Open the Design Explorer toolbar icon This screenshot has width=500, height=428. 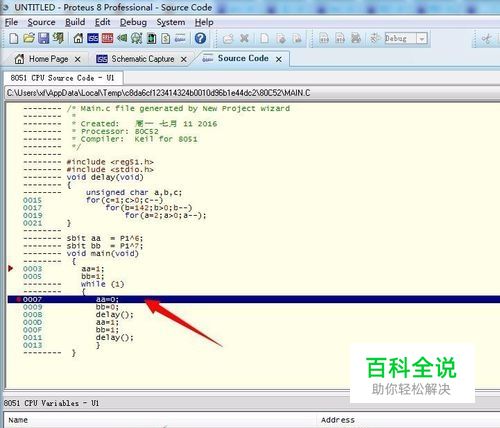pos(151,38)
